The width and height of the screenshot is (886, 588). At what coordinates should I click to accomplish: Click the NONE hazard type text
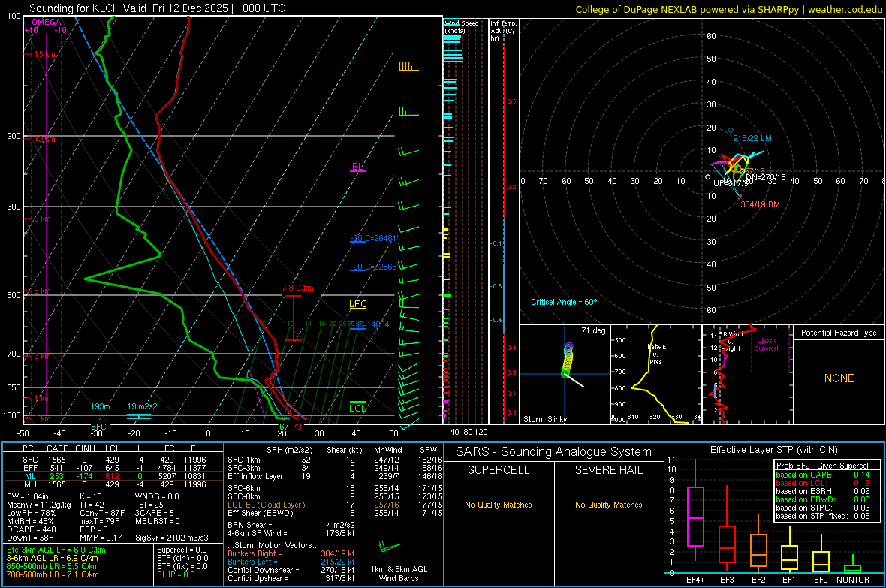point(839,378)
